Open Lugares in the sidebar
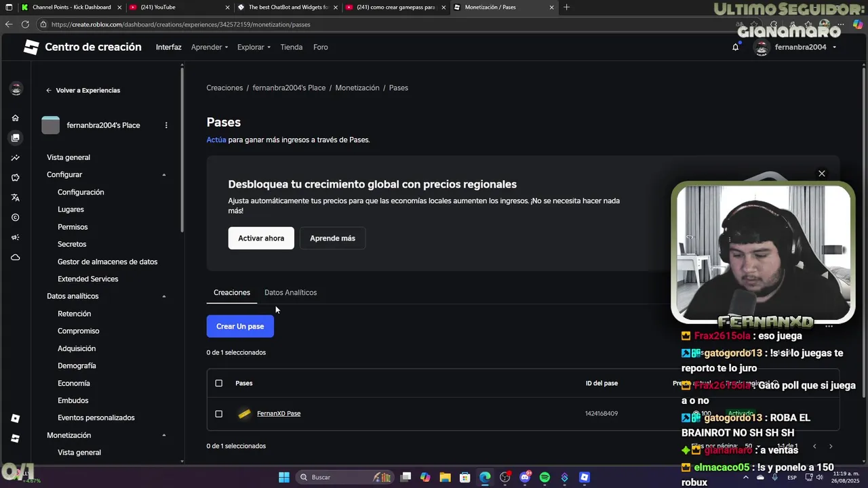Screen dimensions: 868x488 [71, 209]
